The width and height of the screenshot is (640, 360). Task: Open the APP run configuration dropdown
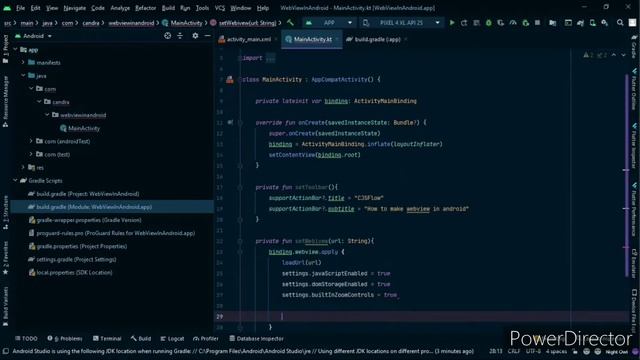click(x=329, y=23)
